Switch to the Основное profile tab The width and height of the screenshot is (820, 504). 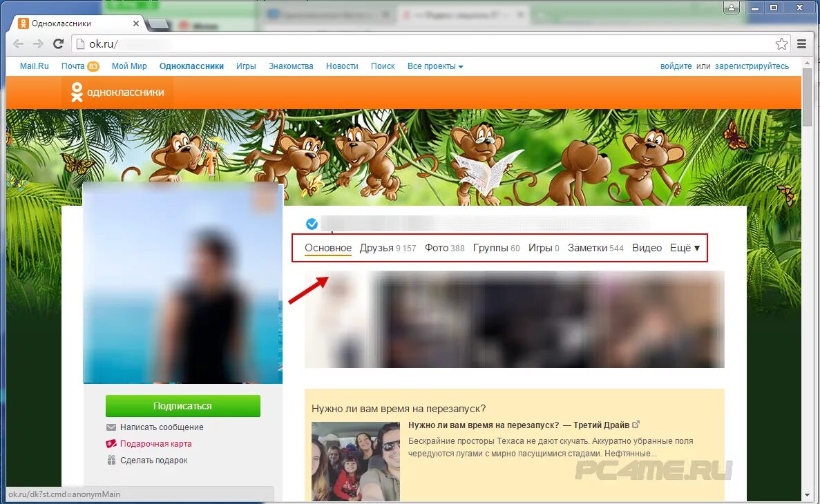328,248
